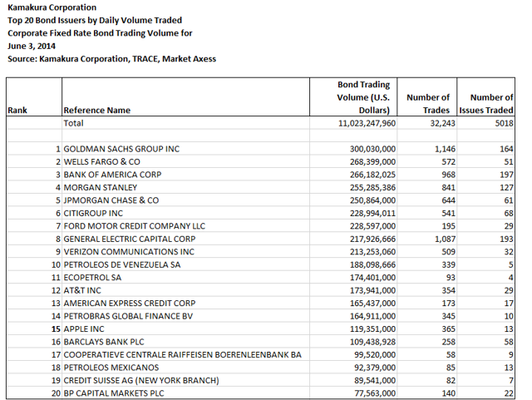Click Apple volume 119,351,000
Screen dimensions: 532x400
point(373,329)
